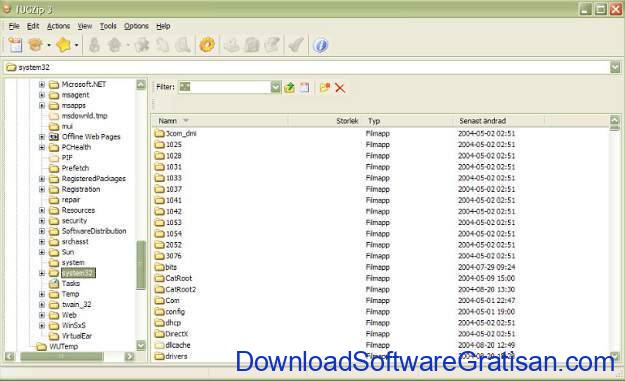Expand the PCHealth tree node
The height and width of the screenshot is (381, 625).
click(x=42, y=147)
